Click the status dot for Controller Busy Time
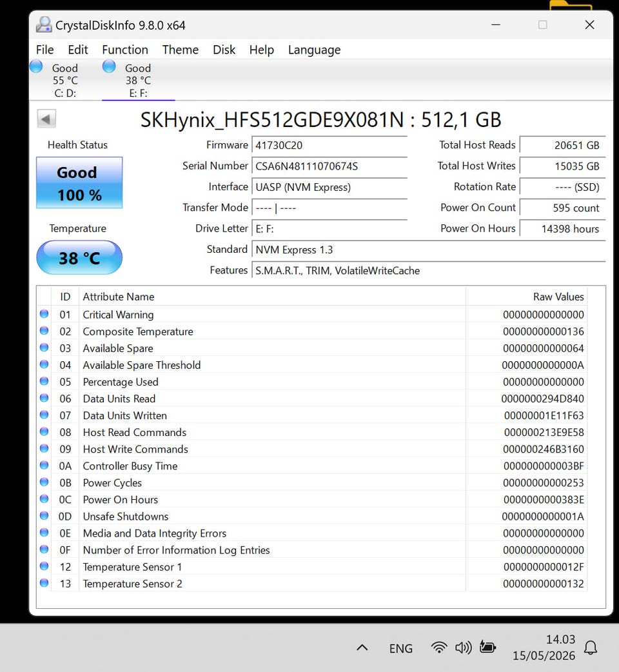Screen dimensions: 619x672 pos(44,465)
